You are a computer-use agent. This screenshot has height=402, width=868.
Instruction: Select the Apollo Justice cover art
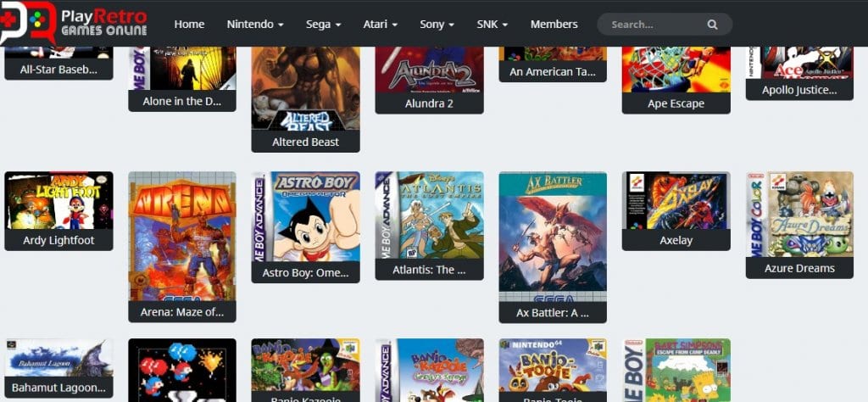[x=799, y=63]
